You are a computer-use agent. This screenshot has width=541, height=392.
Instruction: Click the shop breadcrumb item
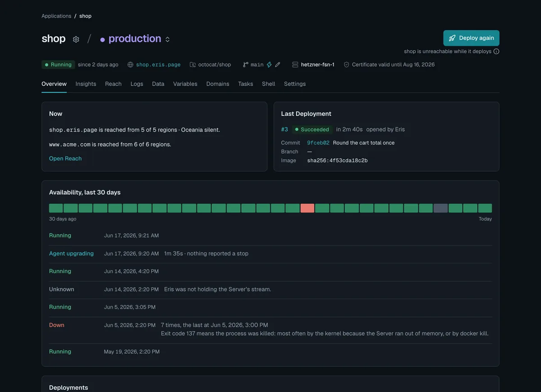tap(85, 16)
